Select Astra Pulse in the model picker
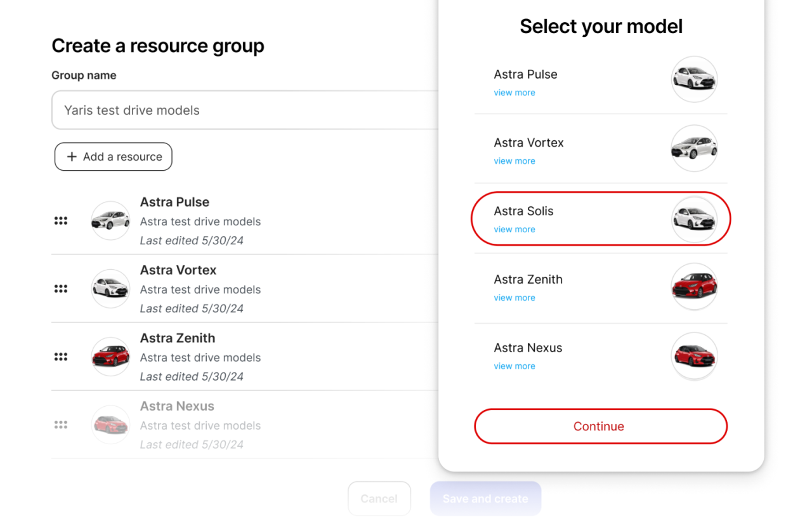The width and height of the screenshot is (812, 528). click(525, 74)
